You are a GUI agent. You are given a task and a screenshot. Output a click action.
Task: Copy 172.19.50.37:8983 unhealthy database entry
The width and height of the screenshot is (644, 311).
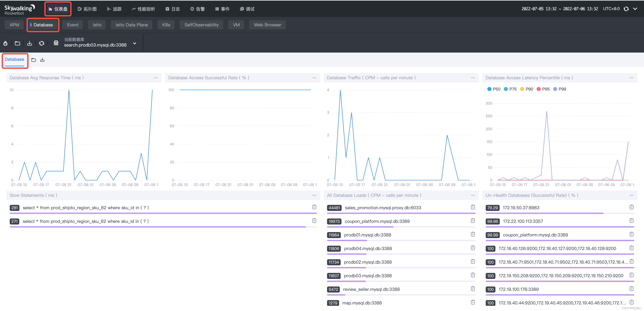coord(632,207)
